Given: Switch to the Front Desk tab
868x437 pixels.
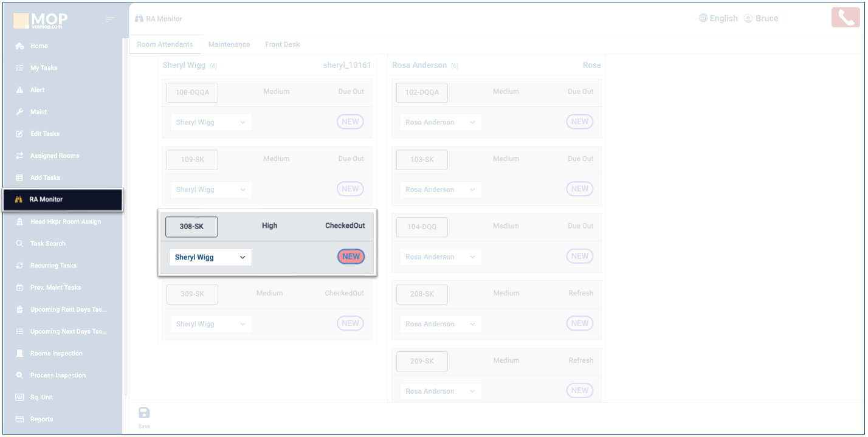Looking at the screenshot, I should 282,44.
